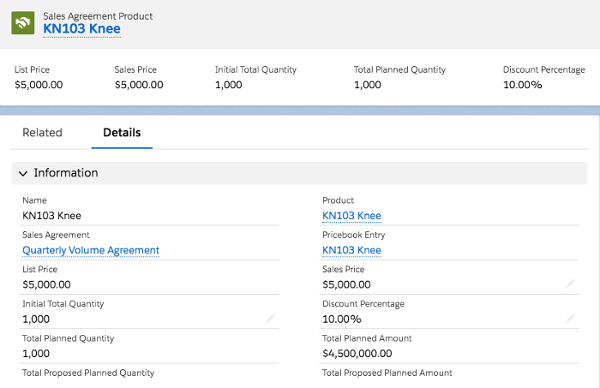The height and width of the screenshot is (388, 600).
Task: Edit Discount Percentage via pencil icon
Action: 570,318
